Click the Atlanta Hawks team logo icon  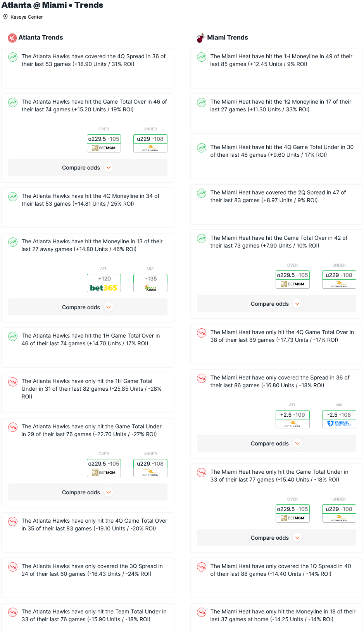(x=12, y=38)
